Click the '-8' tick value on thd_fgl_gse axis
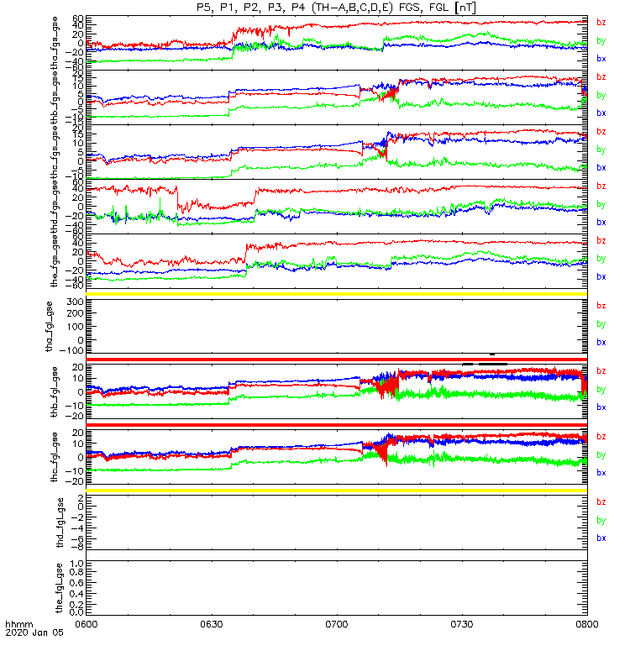 tap(77, 546)
